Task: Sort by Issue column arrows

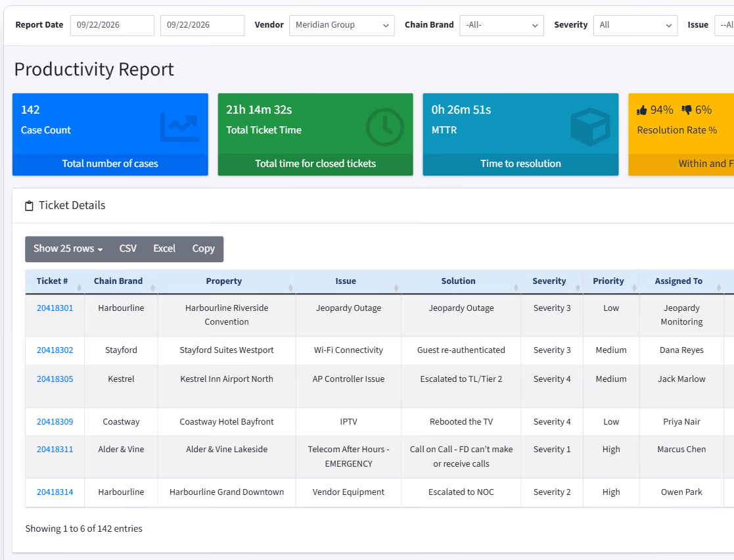Action: point(396,287)
